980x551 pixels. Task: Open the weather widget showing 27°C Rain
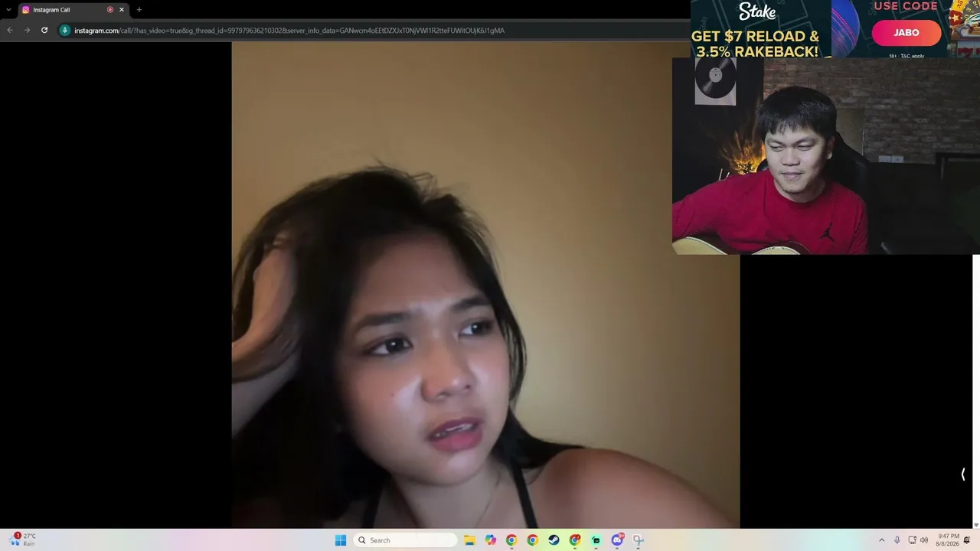23,540
